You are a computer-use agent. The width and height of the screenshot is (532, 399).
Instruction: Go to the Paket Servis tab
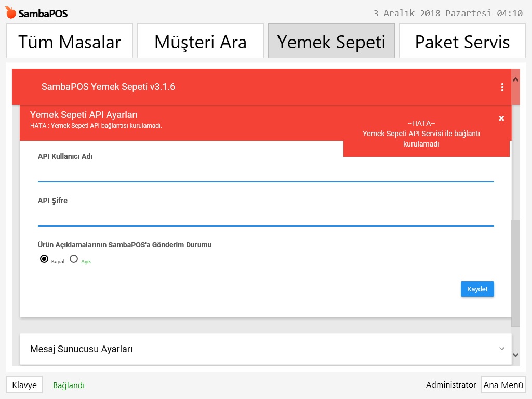(462, 41)
